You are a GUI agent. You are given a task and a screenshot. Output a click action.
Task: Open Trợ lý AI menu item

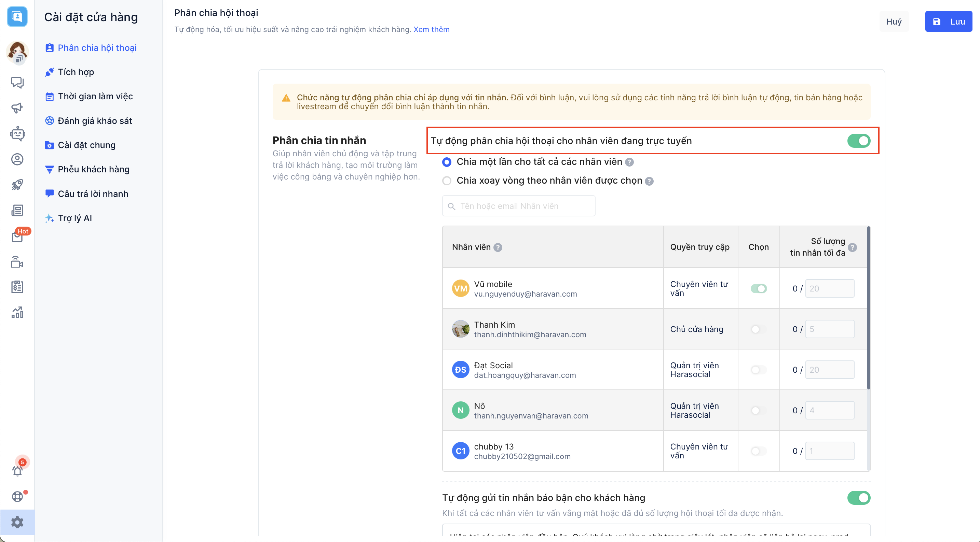pos(75,218)
